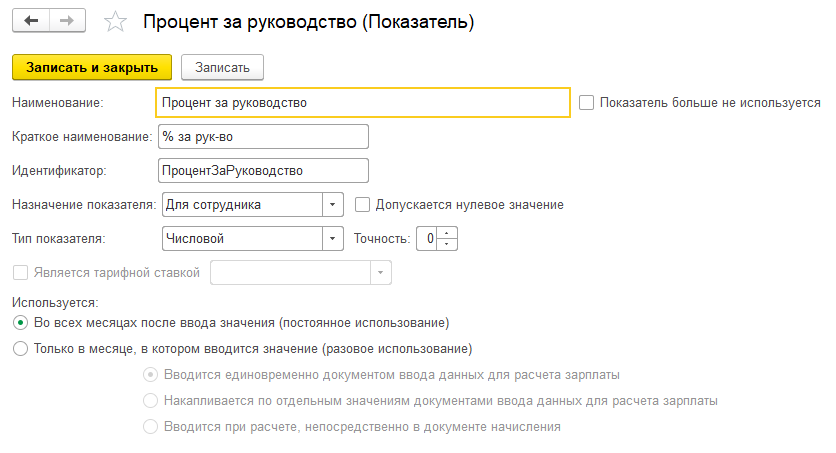Click the forward navigation arrow
Image resolution: width=836 pixels, height=453 pixels.
[x=67, y=20]
